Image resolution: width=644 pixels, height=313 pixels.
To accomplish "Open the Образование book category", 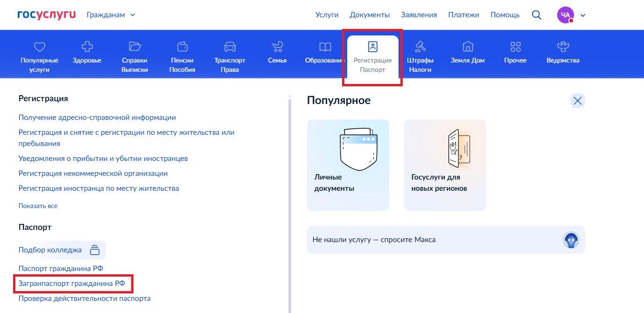I will [x=325, y=52].
